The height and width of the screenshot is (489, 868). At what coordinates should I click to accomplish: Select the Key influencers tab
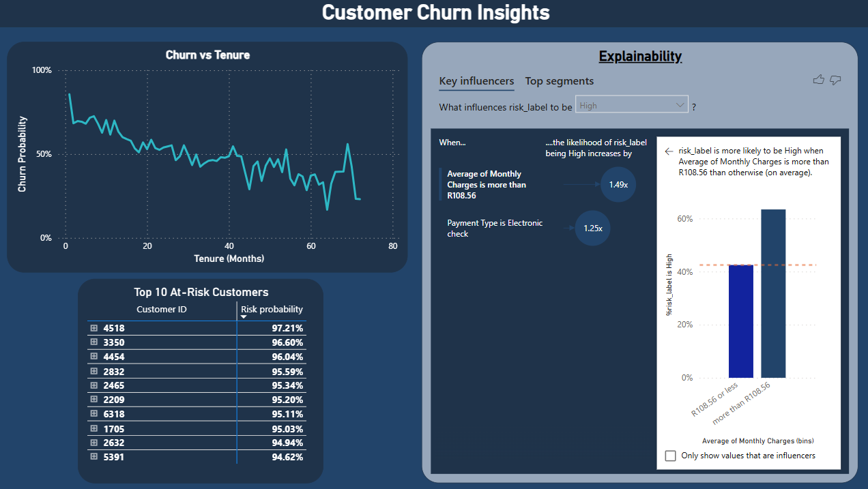476,81
